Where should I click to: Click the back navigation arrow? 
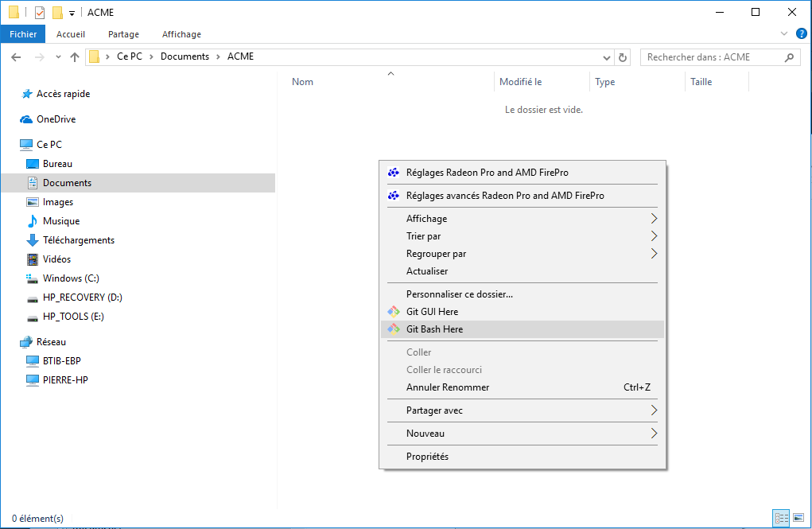[17, 56]
